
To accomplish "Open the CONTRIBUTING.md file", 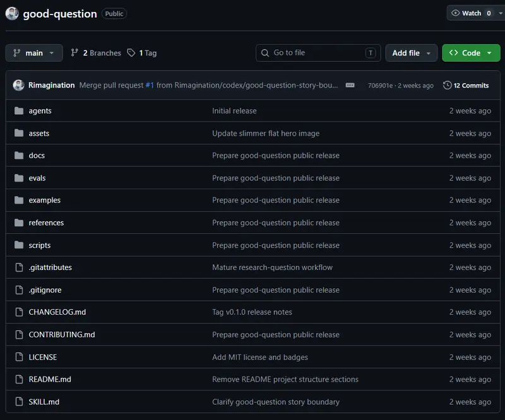I will point(62,335).
